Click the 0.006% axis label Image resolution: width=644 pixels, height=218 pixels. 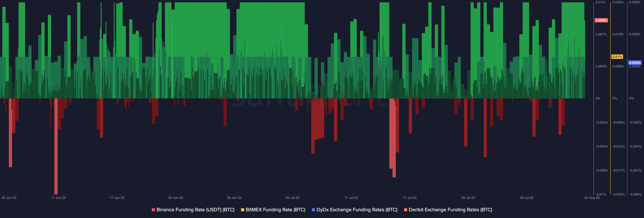pos(635,34)
